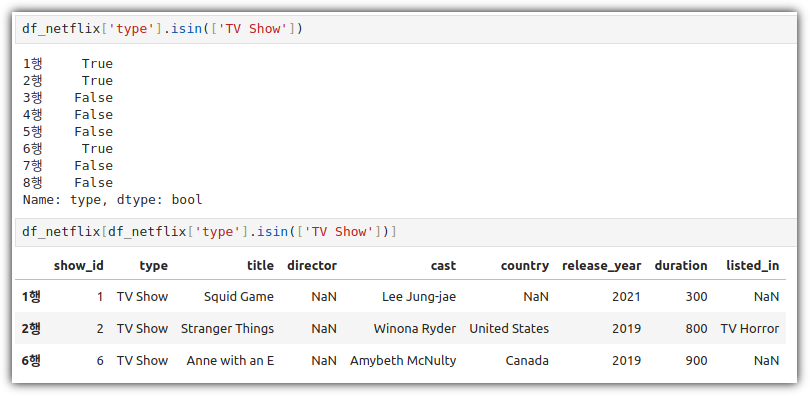Click the 2행 index in the dataframe table
The width and height of the screenshot is (810, 396).
click(x=31, y=329)
